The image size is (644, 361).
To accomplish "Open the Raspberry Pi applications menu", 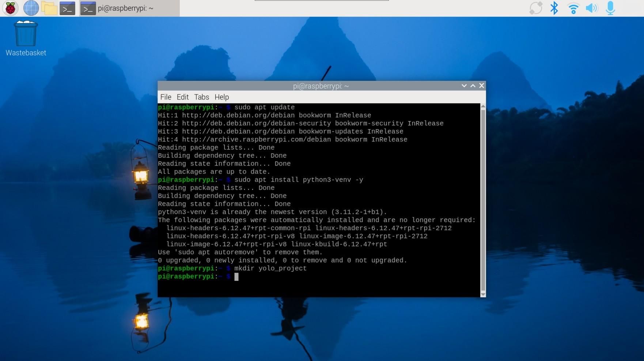I will [x=10, y=8].
